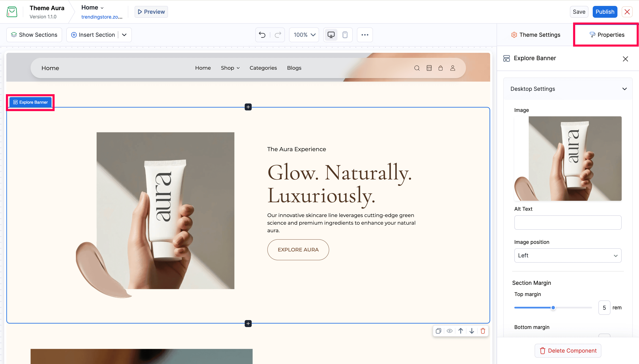Undo the last change
Viewport: 639px width, 364px height.
point(262,35)
